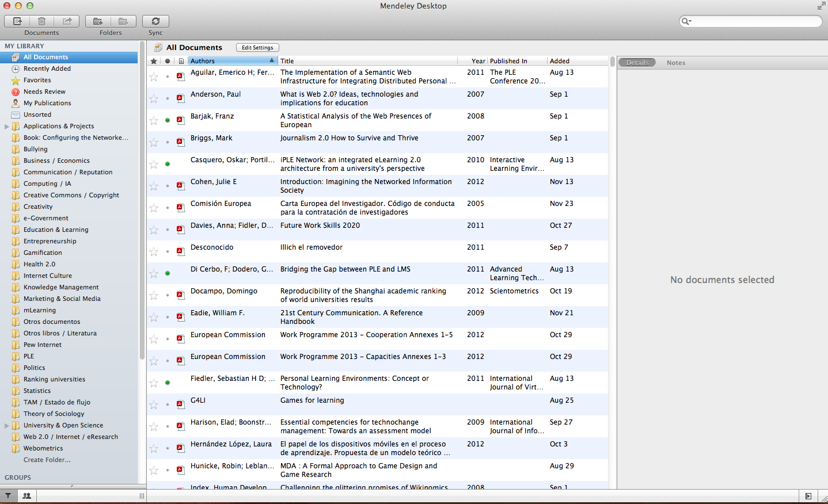Sort by the read/unread dot column header
The width and height of the screenshot is (828, 504).
click(x=168, y=61)
